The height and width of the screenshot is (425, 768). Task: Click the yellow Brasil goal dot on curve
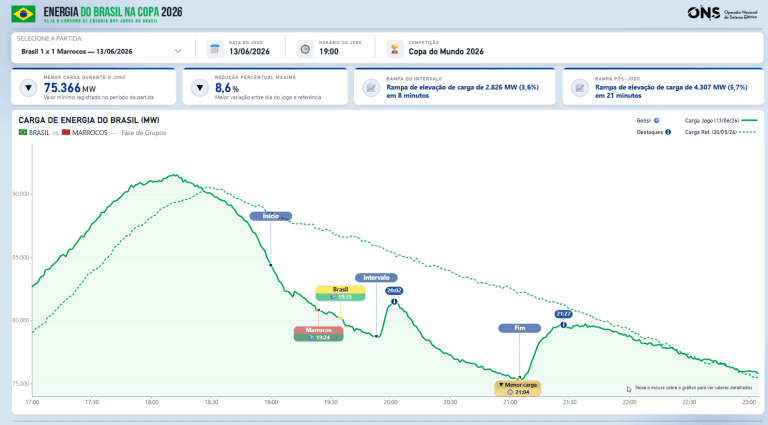pyautogui.click(x=340, y=318)
